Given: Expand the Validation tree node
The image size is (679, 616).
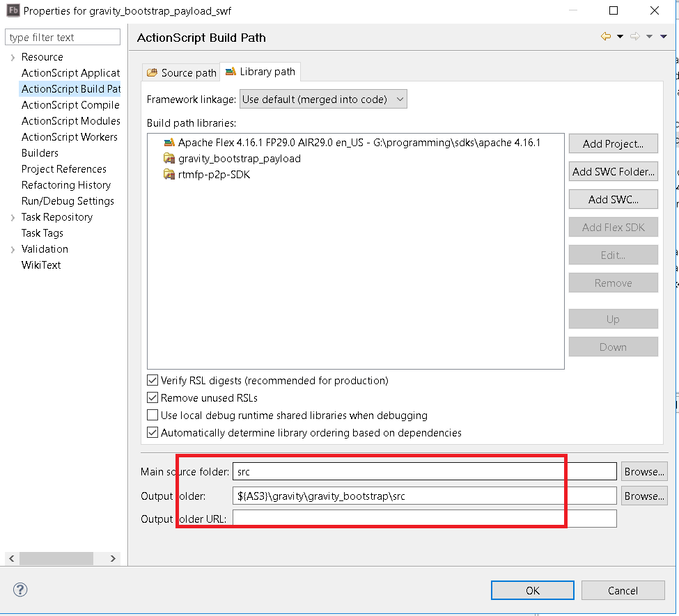Looking at the screenshot, I should click(13, 248).
